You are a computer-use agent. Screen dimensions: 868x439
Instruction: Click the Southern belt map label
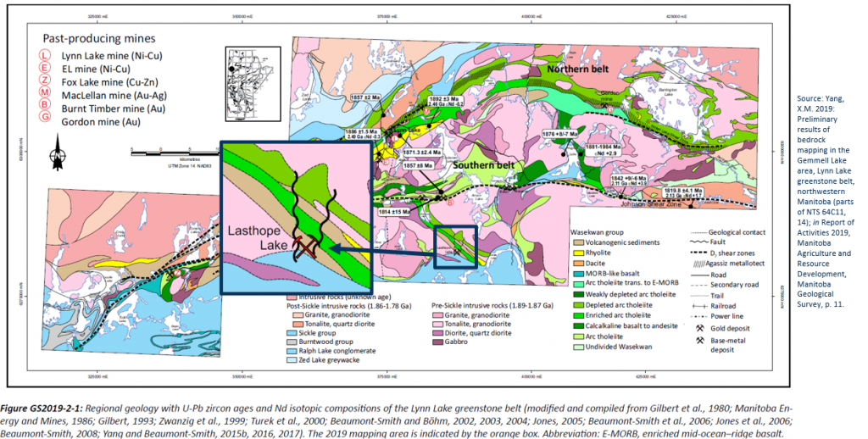pos(483,165)
